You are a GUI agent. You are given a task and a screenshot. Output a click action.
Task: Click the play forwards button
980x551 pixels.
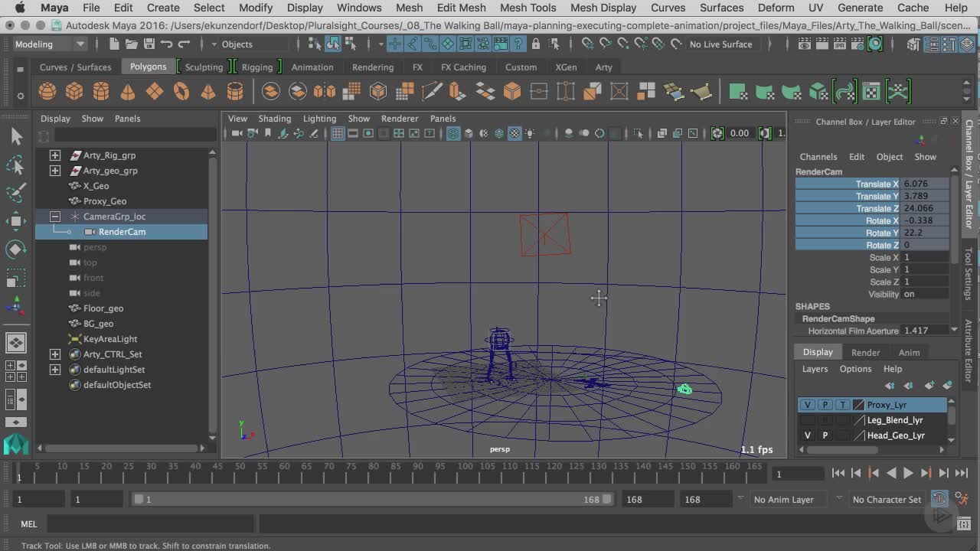pyautogui.click(x=908, y=473)
